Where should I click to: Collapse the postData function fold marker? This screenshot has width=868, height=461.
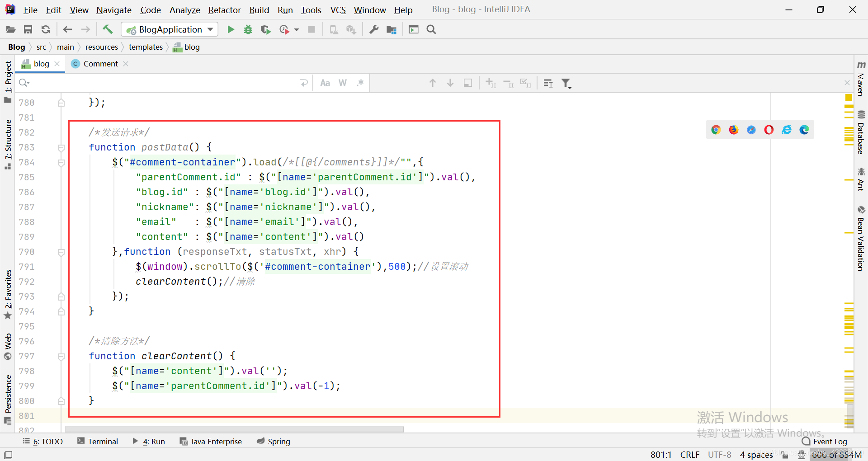pos(61,147)
